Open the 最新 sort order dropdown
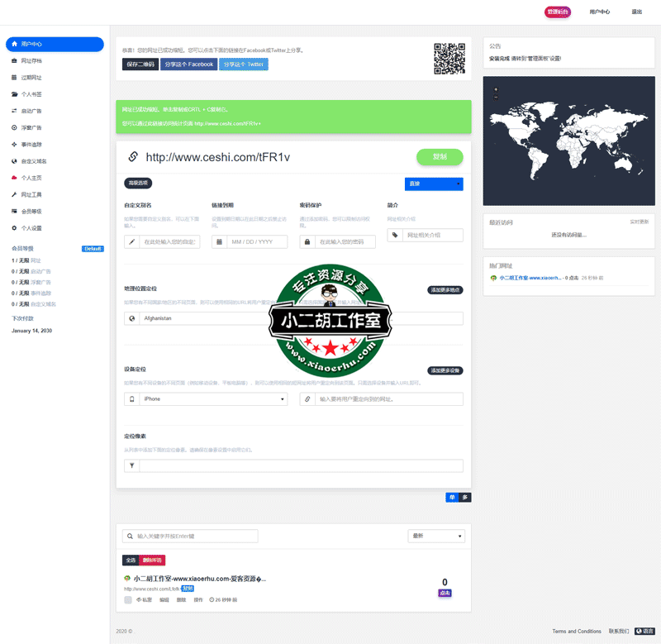 (x=436, y=537)
